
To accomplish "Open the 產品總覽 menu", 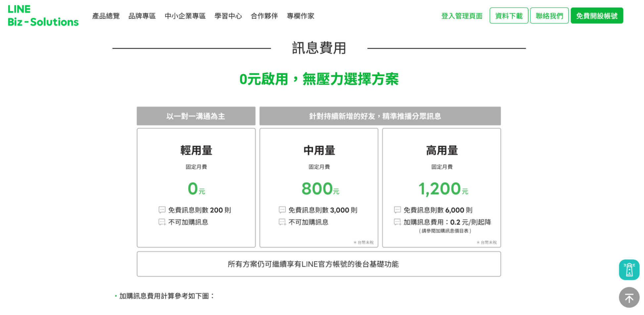I will [106, 16].
